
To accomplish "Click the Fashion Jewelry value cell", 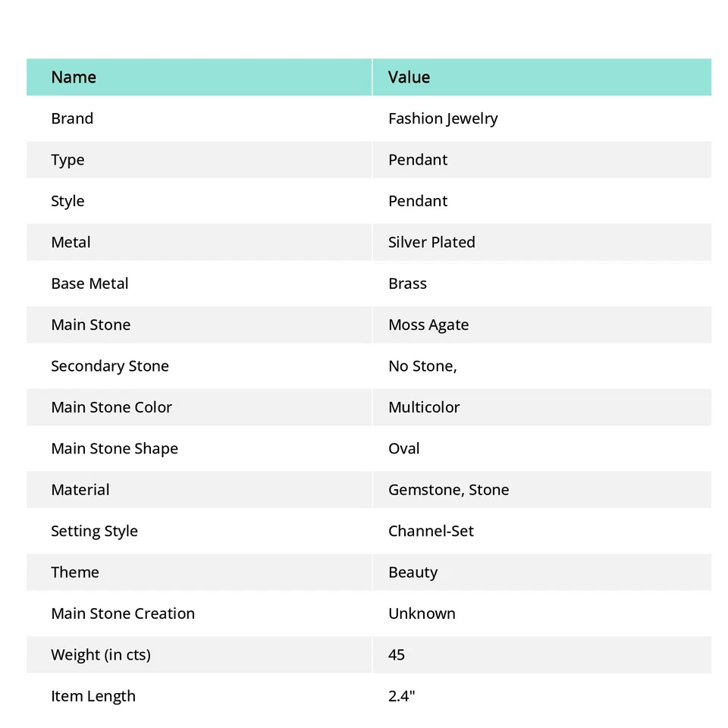I will 443,118.
